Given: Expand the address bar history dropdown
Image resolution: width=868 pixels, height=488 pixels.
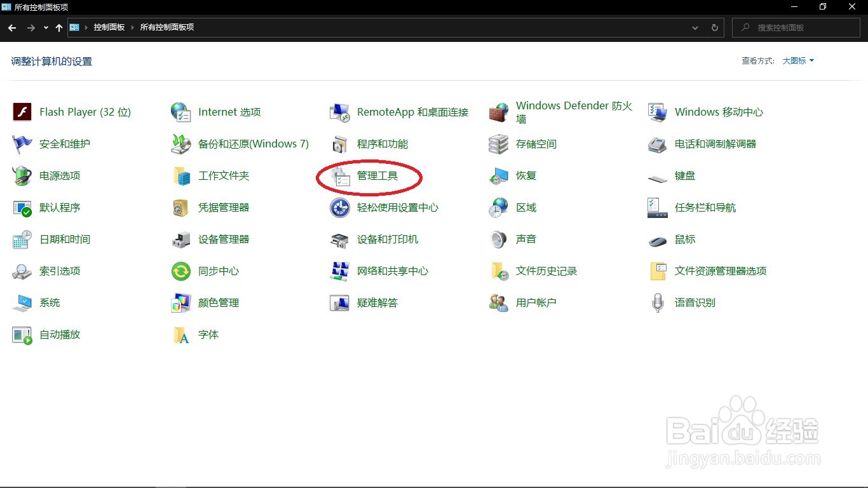Looking at the screenshot, I should tap(695, 27).
